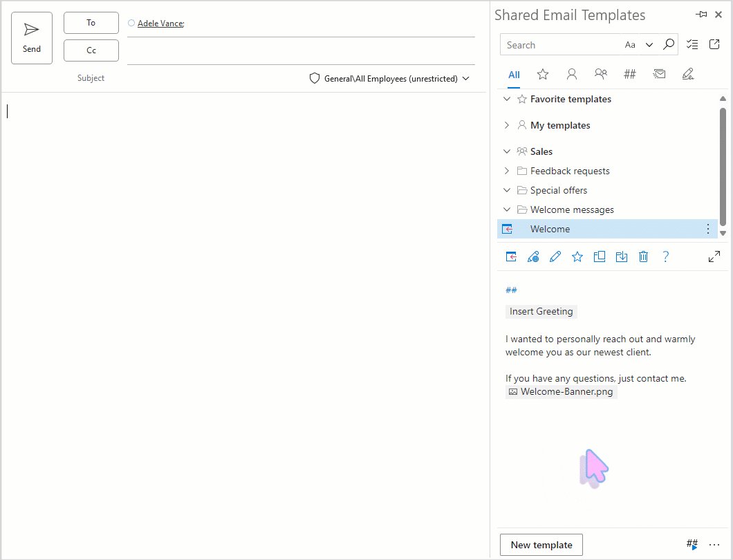Open the bottom ellipsis more menu

pos(714,545)
